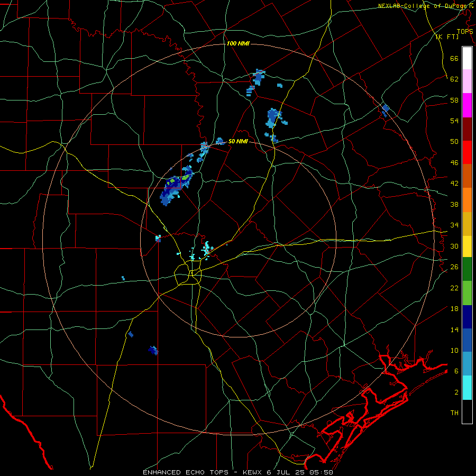This screenshot has height=476, width=476.
Task: Click the "05:50" timestamp in the caption
Action: [x=321, y=472]
